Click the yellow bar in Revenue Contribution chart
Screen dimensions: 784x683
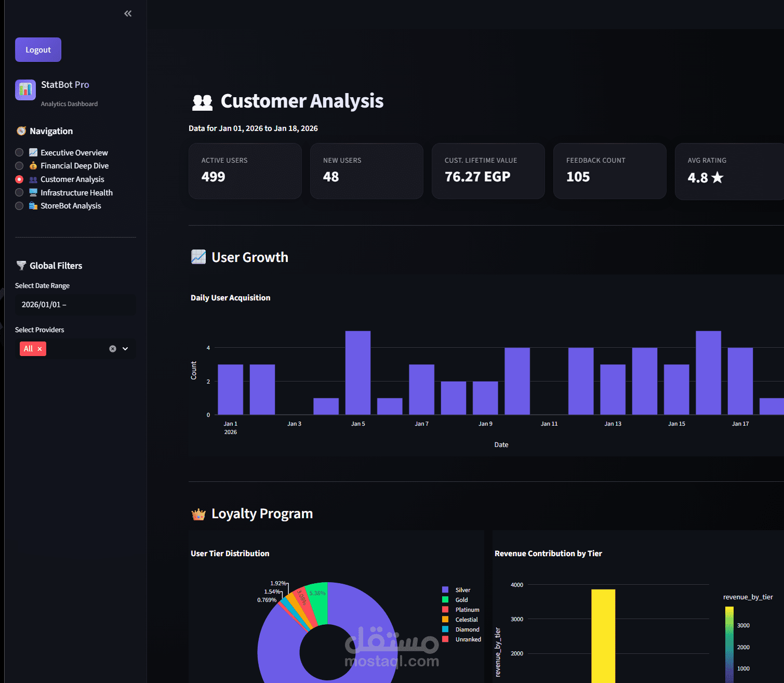click(x=603, y=636)
